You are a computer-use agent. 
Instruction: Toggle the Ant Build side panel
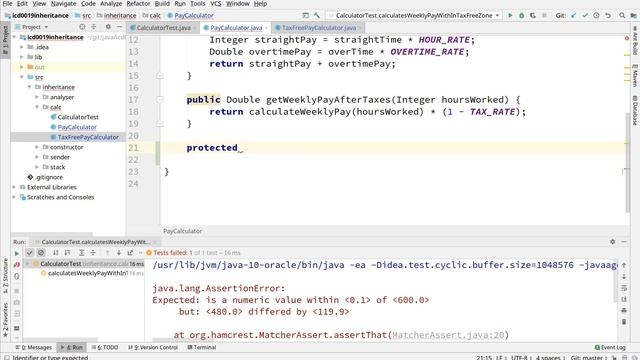click(635, 41)
